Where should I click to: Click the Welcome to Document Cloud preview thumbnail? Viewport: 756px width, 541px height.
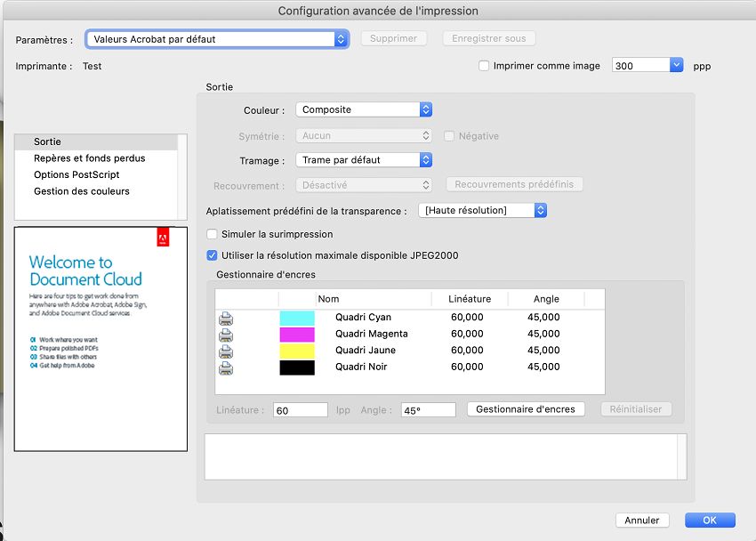101,338
